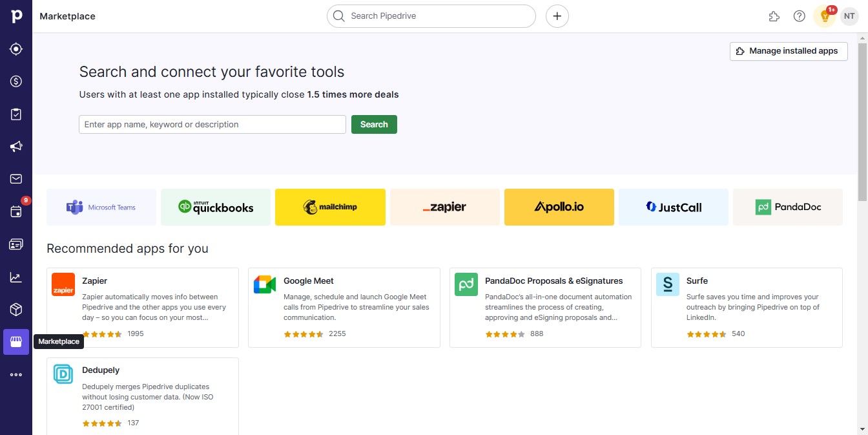Screen dimensions: 868x435
Task: Click the Zapier app logo in recommendations
Action: pos(63,284)
